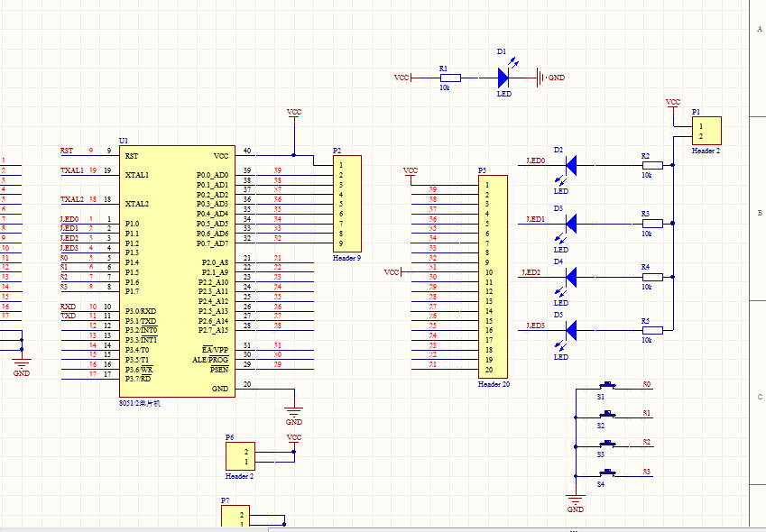Screen dimensions: 766x532
Task: Click VCC power port left of R1
Action: [403, 78]
